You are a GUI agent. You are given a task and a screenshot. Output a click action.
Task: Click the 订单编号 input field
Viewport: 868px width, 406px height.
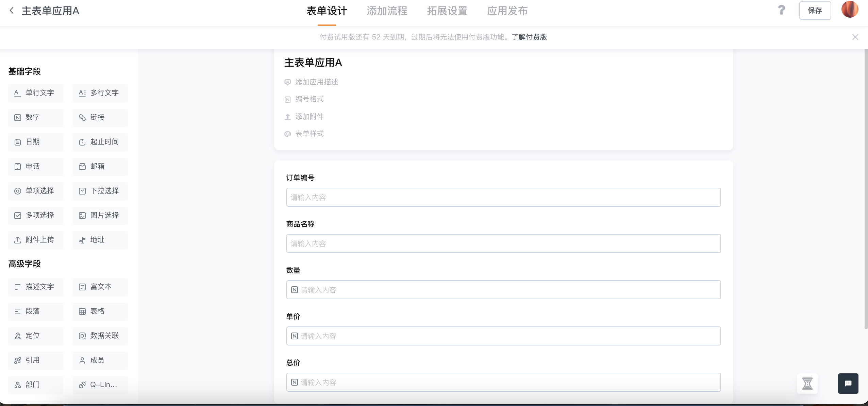coord(503,197)
